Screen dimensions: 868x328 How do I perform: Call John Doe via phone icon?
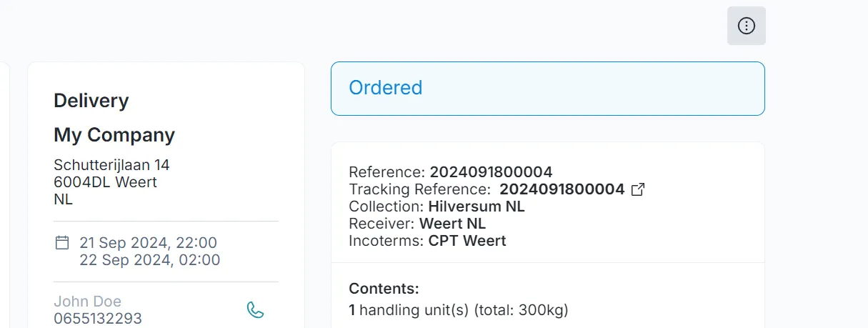255,309
